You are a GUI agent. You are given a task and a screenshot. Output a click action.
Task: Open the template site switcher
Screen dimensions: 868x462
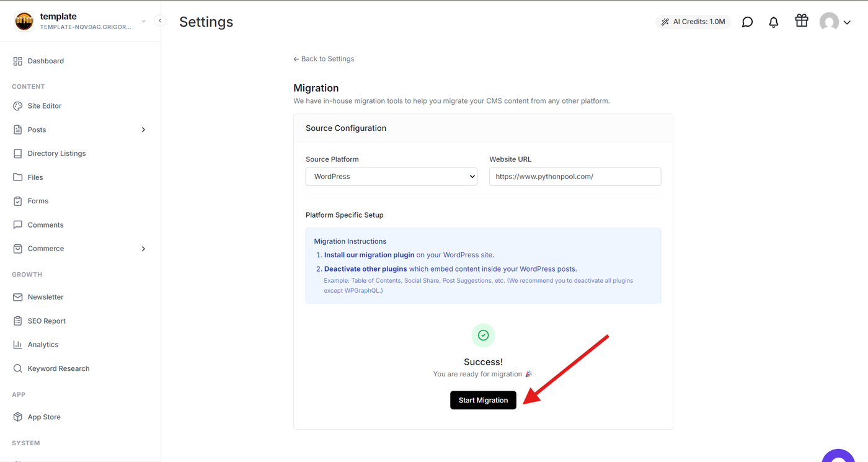[81, 21]
